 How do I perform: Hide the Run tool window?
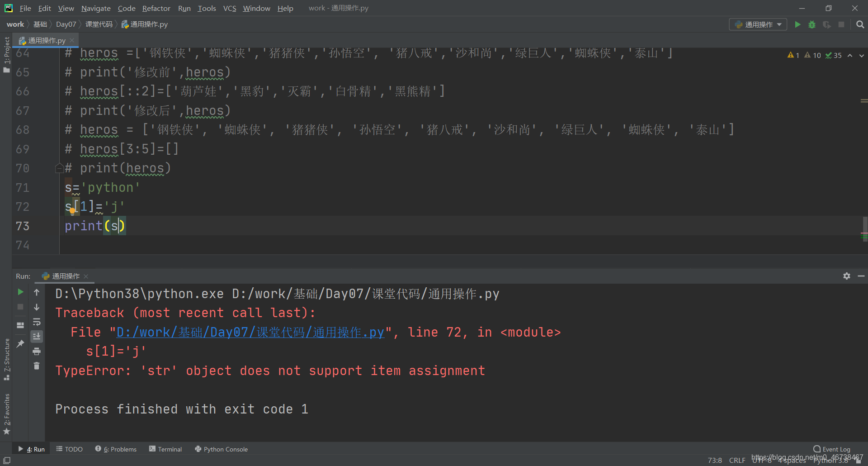pyautogui.click(x=861, y=276)
